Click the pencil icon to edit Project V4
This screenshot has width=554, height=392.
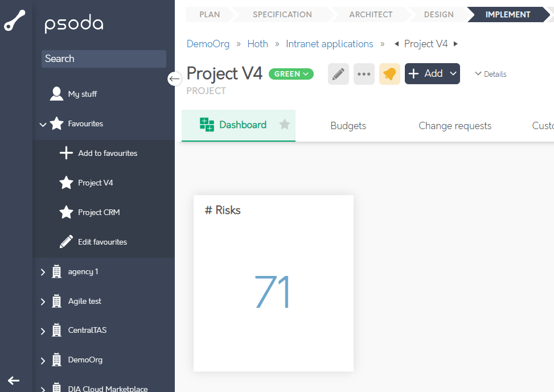(x=338, y=73)
